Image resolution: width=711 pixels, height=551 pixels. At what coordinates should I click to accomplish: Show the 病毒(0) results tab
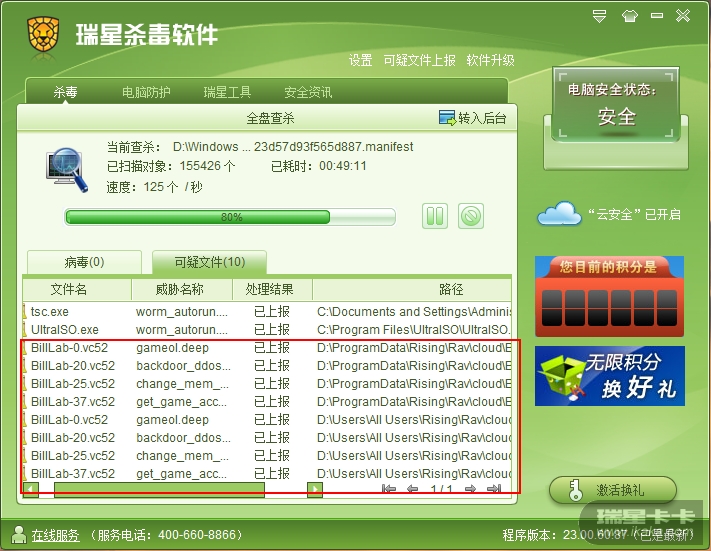pyautogui.click(x=84, y=262)
